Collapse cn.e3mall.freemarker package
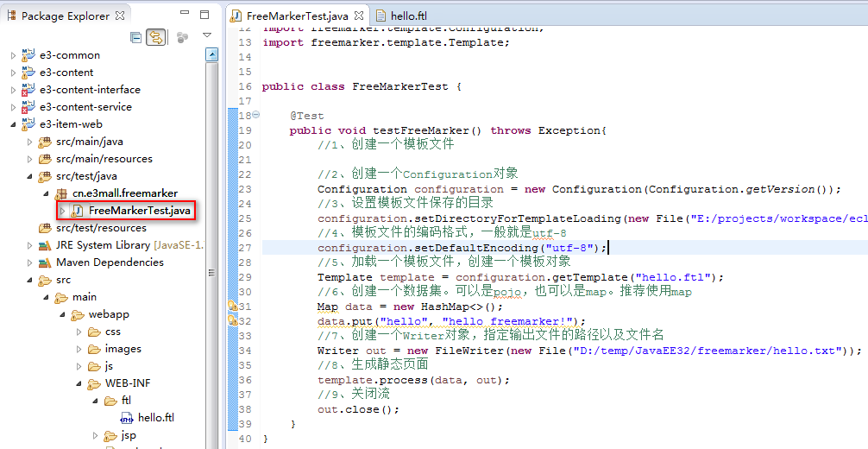This screenshot has height=449, width=868. coord(46,193)
